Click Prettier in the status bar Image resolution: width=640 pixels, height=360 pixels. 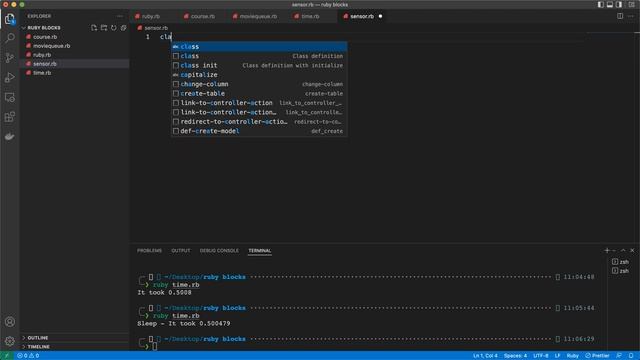[597, 356]
